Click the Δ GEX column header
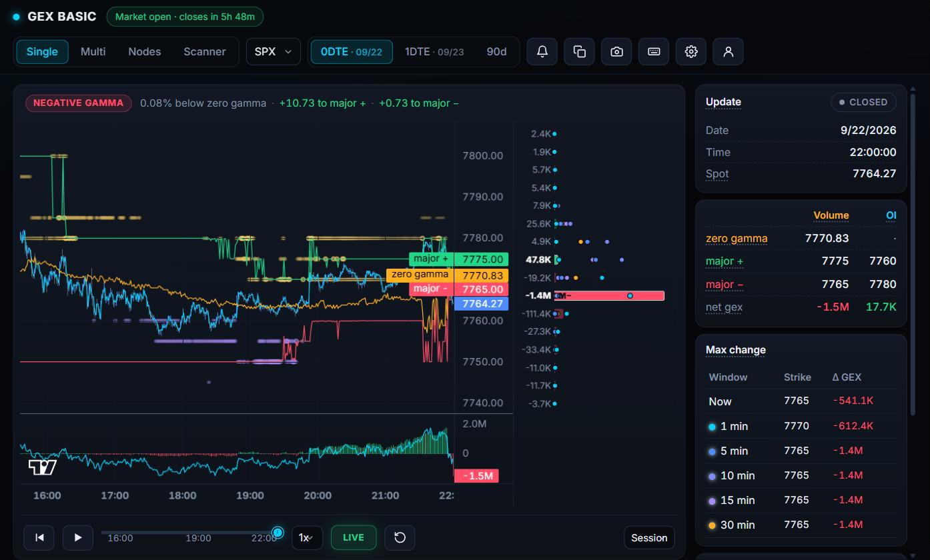Viewport: 930px width, 560px height. [x=847, y=377]
